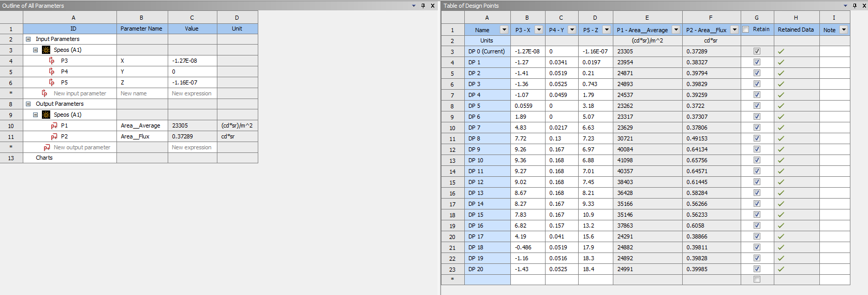The height and width of the screenshot is (295, 868).
Task: Pin the Table of Design Points panel
Action: click(855, 6)
